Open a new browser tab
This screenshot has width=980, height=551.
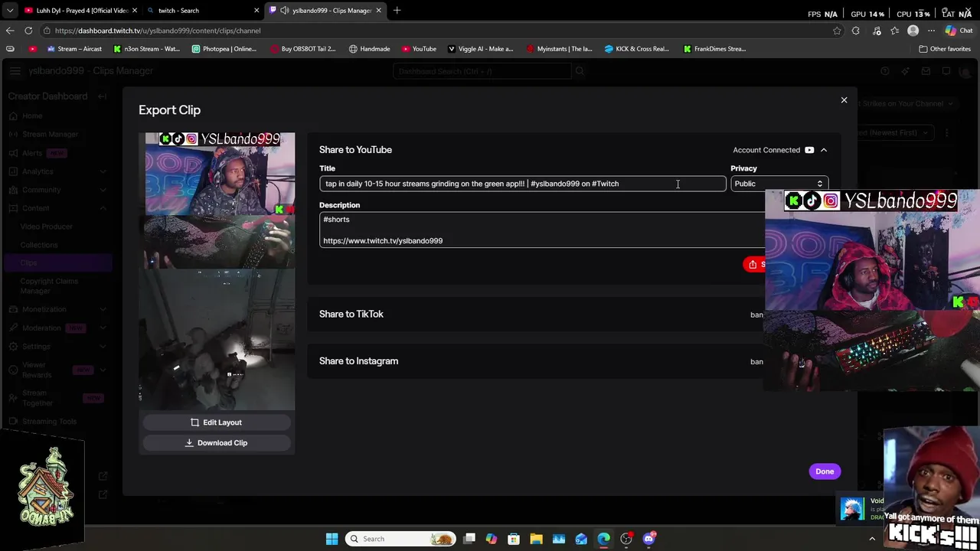pos(397,11)
